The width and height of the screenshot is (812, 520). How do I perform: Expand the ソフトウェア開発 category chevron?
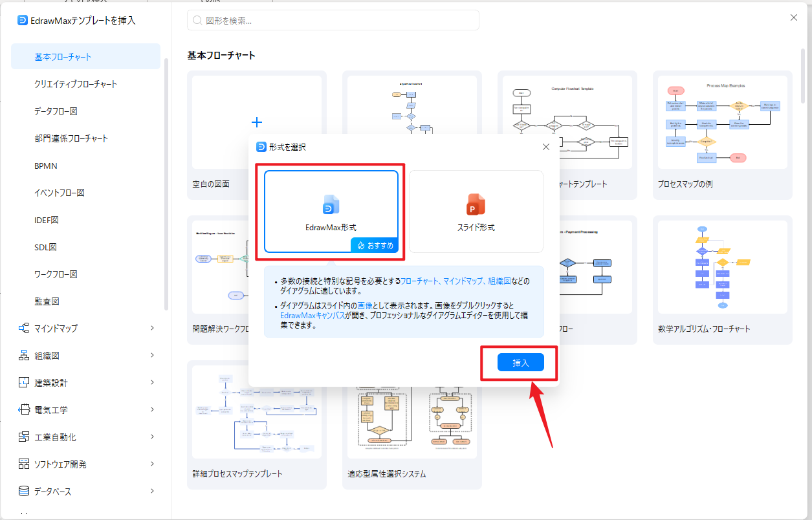pyautogui.click(x=152, y=464)
